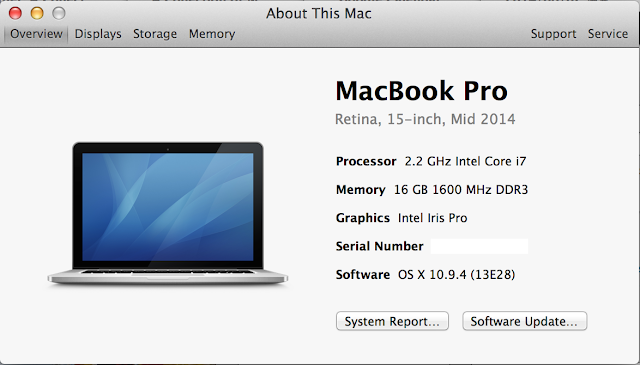Select the Overview tab
Screen dimensions: 640x365
coord(36,34)
